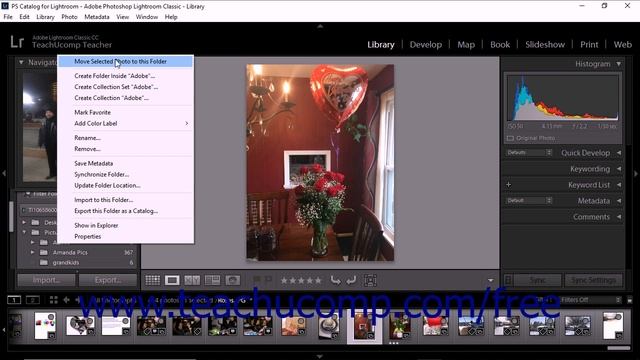Viewport: 640px width, 360px height.
Task: Set rating to one star
Action: point(284,280)
